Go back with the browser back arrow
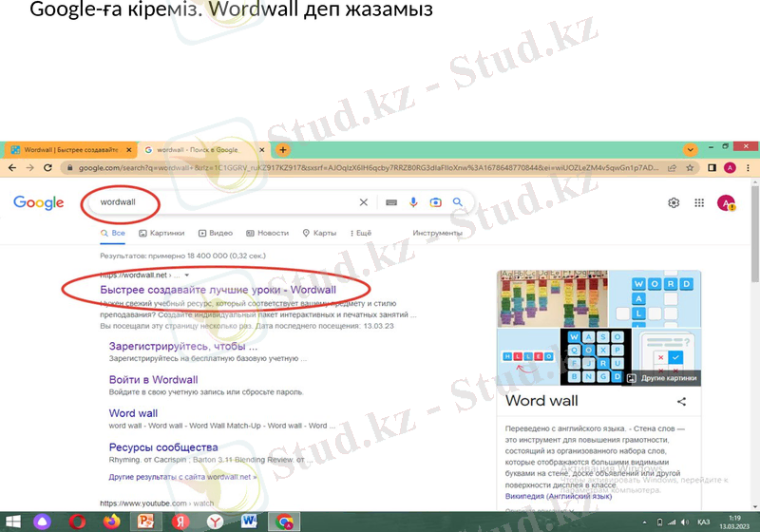This screenshot has height=532, width=760. pyautogui.click(x=12, y=167)
